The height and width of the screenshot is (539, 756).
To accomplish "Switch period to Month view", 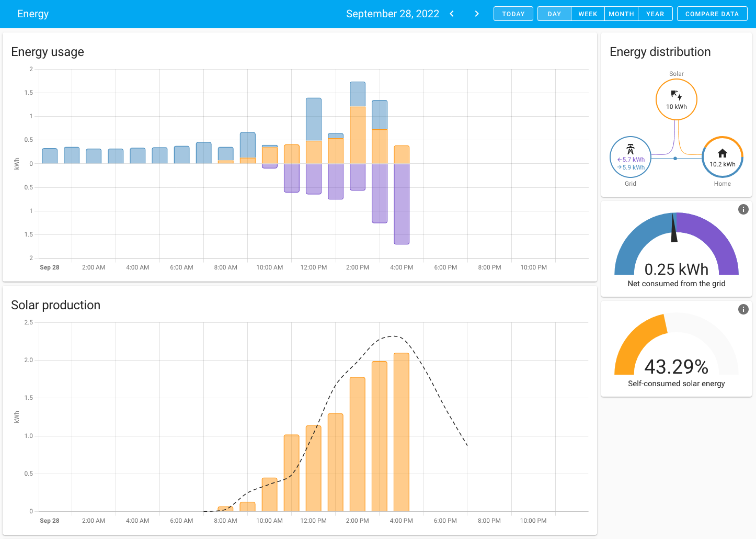I will (x=621, y=14).
